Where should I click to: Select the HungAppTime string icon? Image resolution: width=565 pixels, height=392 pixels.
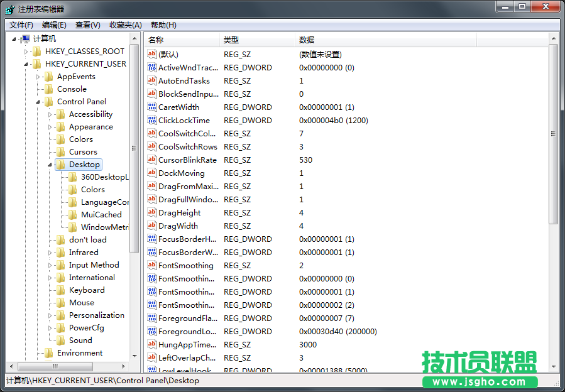pyautogui.click(x=151, y=344)
